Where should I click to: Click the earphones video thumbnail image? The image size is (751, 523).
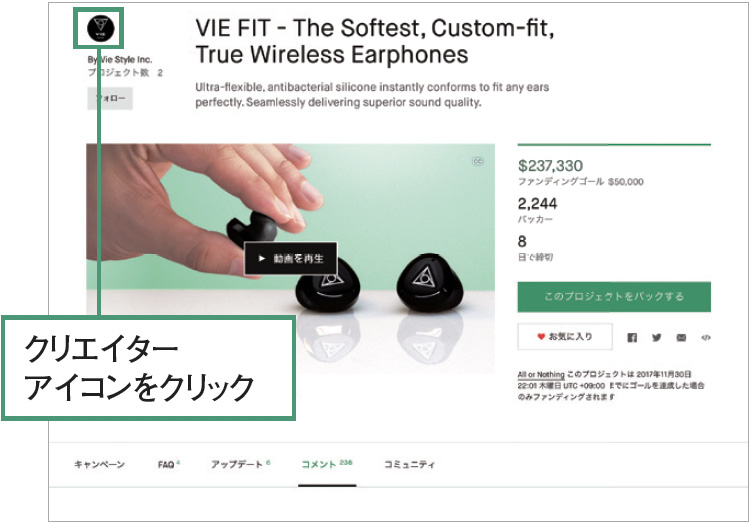pos(291,258)
